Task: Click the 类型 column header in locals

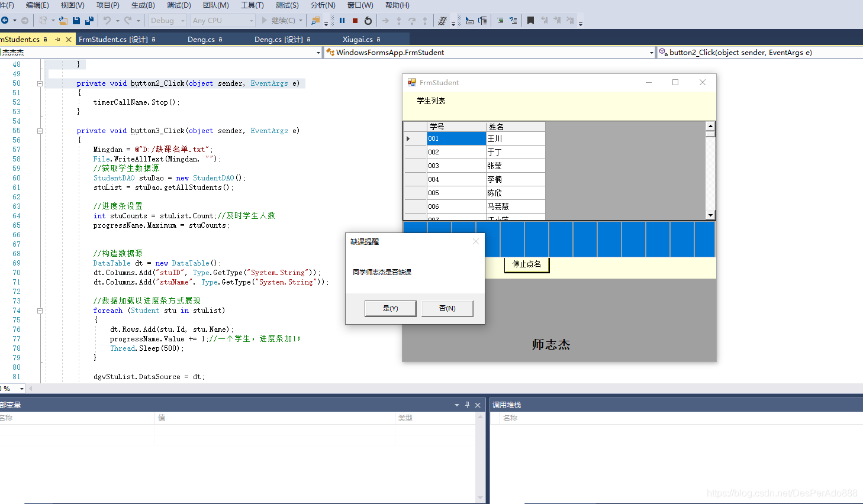Action: click(x=436, y=418)
